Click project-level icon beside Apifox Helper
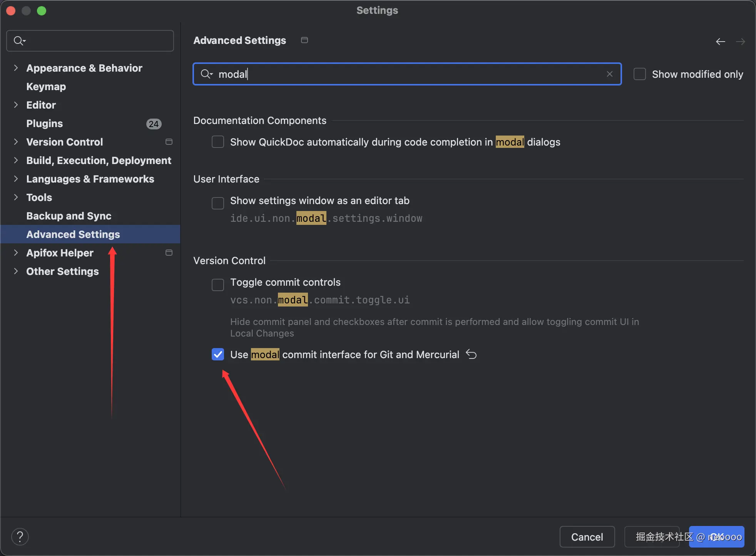Image resolution: width=756 pixels, height=556 pixels. coord(169,253)
